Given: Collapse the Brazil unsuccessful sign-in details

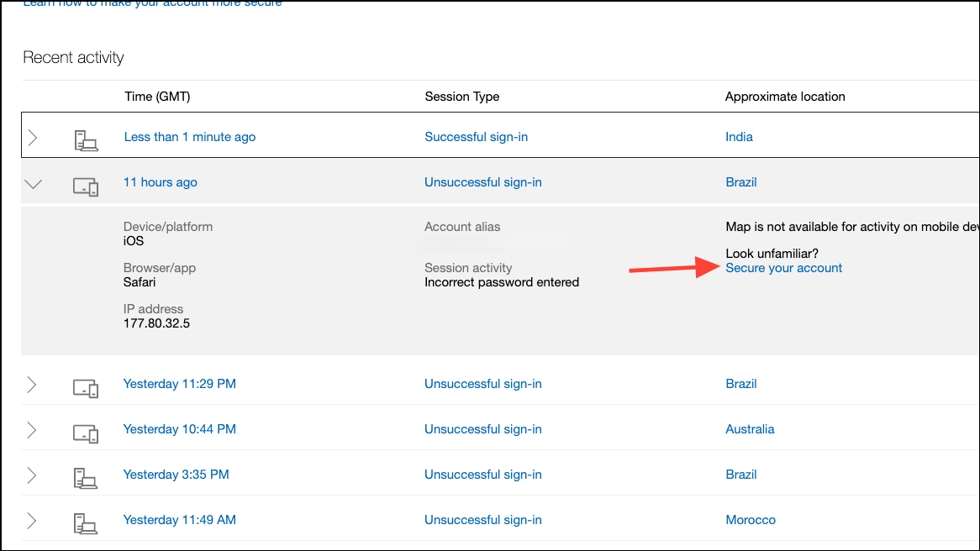Looking at the screenshot, I should point(33,181).
